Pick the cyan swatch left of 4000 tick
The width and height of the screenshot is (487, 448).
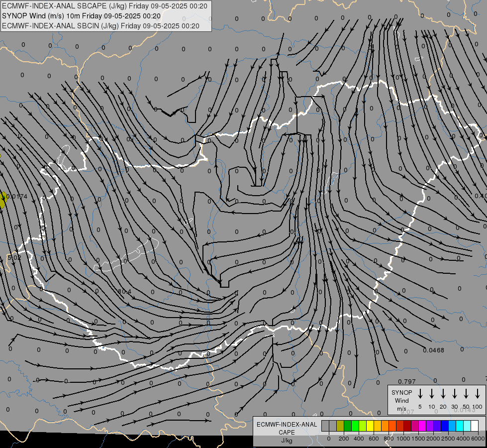tap(460, 426)
